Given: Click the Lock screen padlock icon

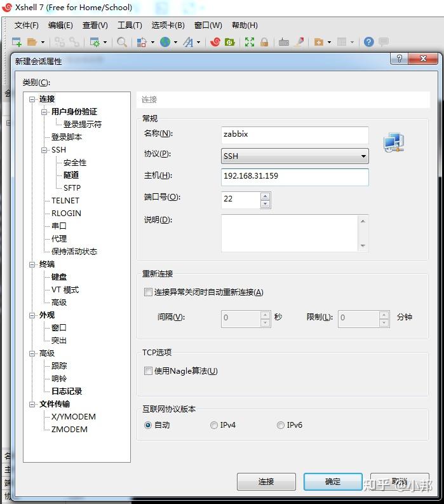Looking at the screenshot, I should [264, 42].
